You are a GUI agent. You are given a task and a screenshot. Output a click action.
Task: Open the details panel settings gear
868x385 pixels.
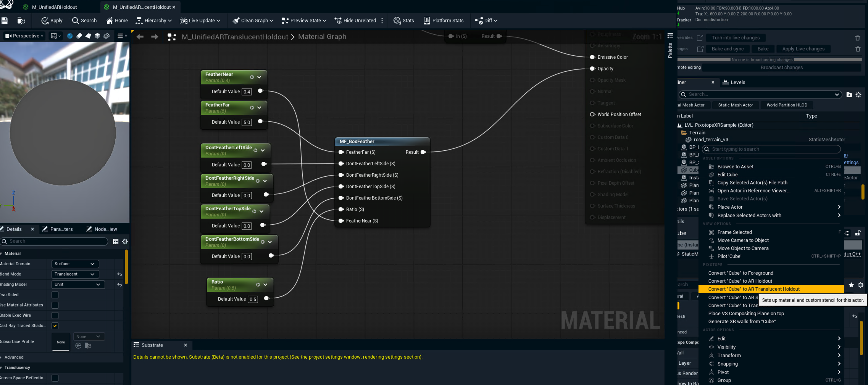point(125,242)
